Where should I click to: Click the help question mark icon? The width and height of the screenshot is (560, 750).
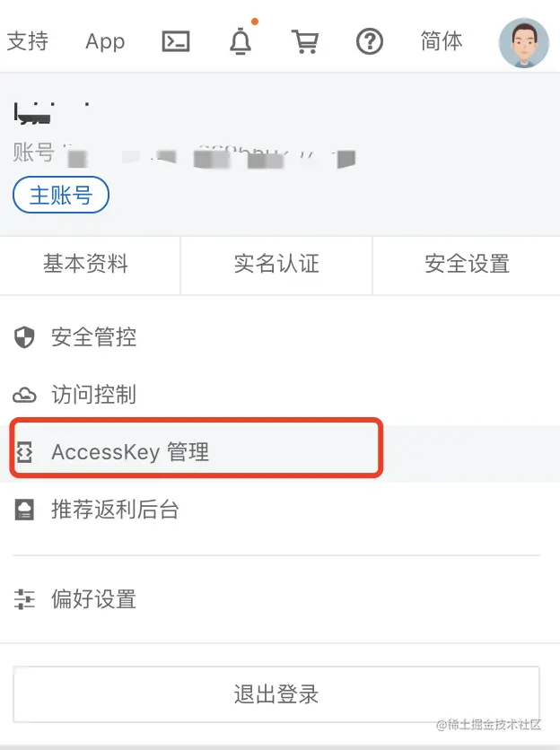pyautogui.click(x=370, y=41)
